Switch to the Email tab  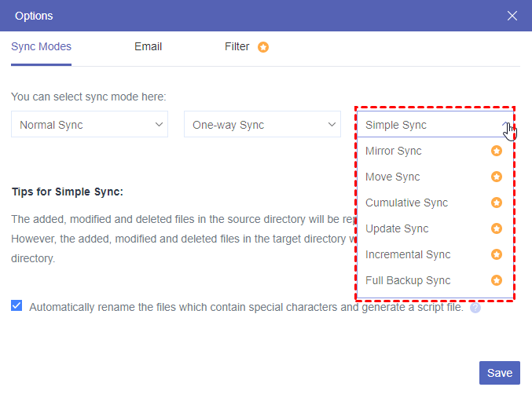click(148, 46)
